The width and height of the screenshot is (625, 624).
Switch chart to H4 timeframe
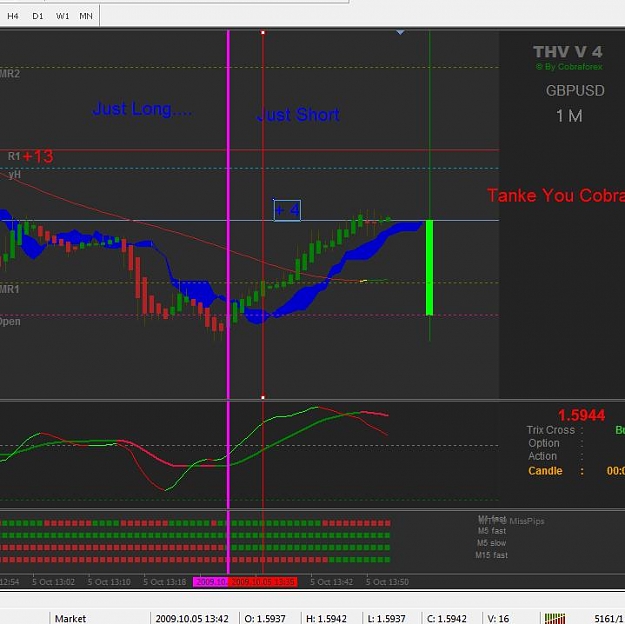click(13, 16)
